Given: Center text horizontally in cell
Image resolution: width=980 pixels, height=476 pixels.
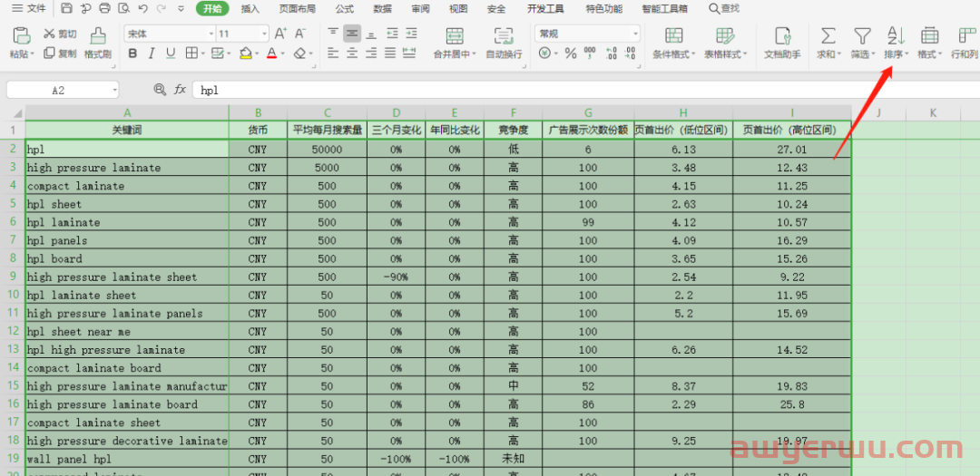Looking at the screenshot, I should [352, 53].
